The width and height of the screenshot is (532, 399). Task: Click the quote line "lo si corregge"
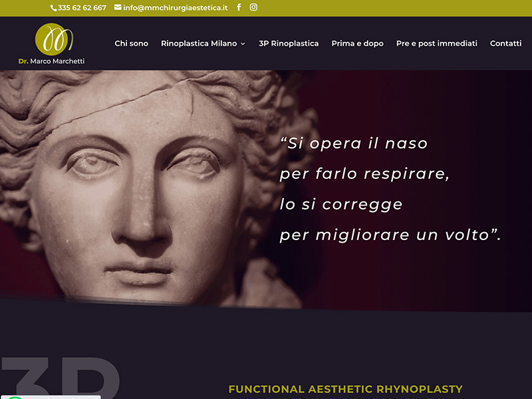click(341, 205)
